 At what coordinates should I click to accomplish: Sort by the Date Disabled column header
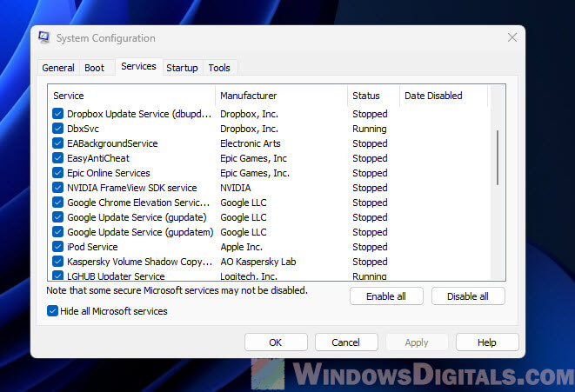pyautogui.click(x=444, y=96)
